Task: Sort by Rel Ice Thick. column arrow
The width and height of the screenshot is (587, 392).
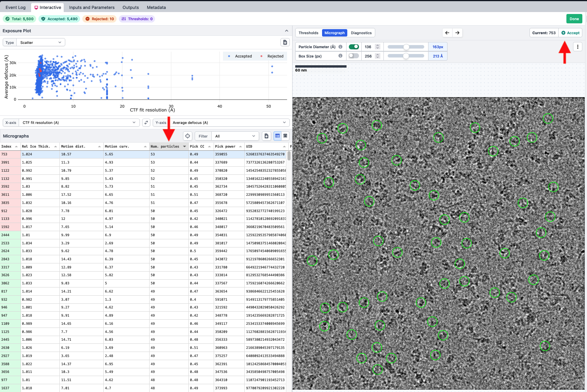Action: [56, 146]
